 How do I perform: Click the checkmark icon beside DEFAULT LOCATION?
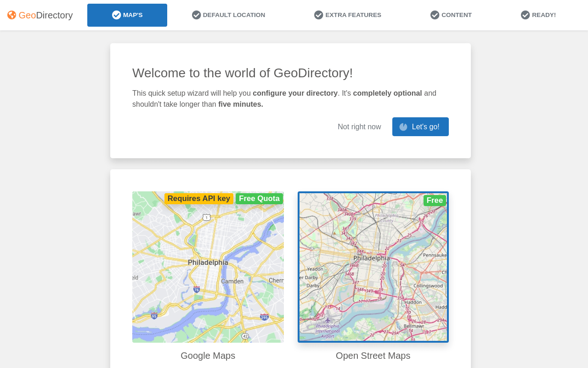pos(196,15)
